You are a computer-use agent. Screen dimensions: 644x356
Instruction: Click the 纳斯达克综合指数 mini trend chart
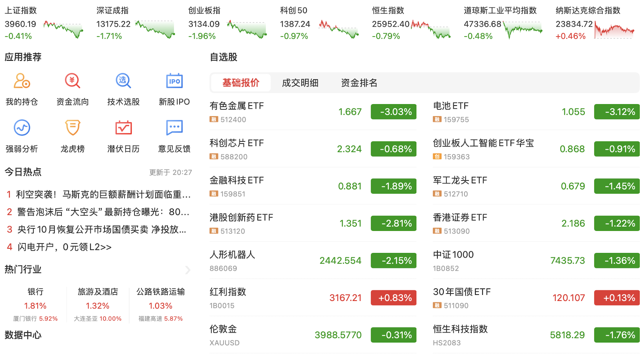tap(614, 30)
